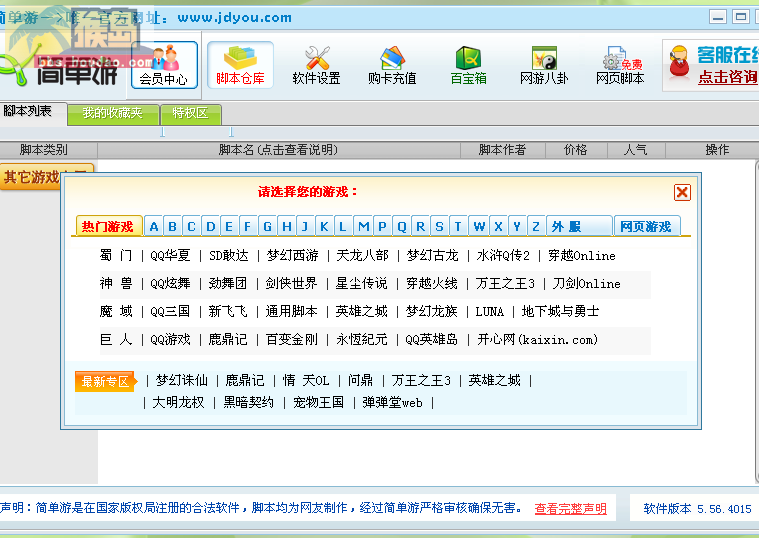Choose the game QQ炫舞
The height and width of the screenshot is (538, 759).
[x=170, y=283]
